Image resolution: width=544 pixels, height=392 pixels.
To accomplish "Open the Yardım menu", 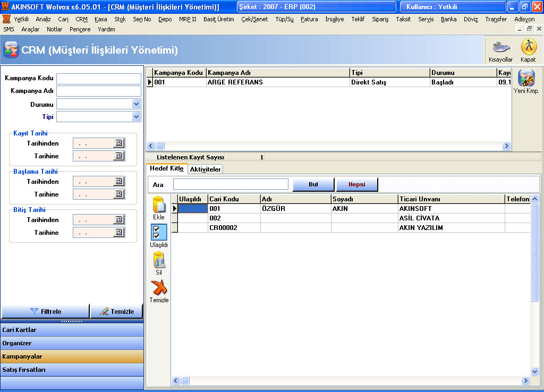I will pyautogui.click(x=106, y=29).
